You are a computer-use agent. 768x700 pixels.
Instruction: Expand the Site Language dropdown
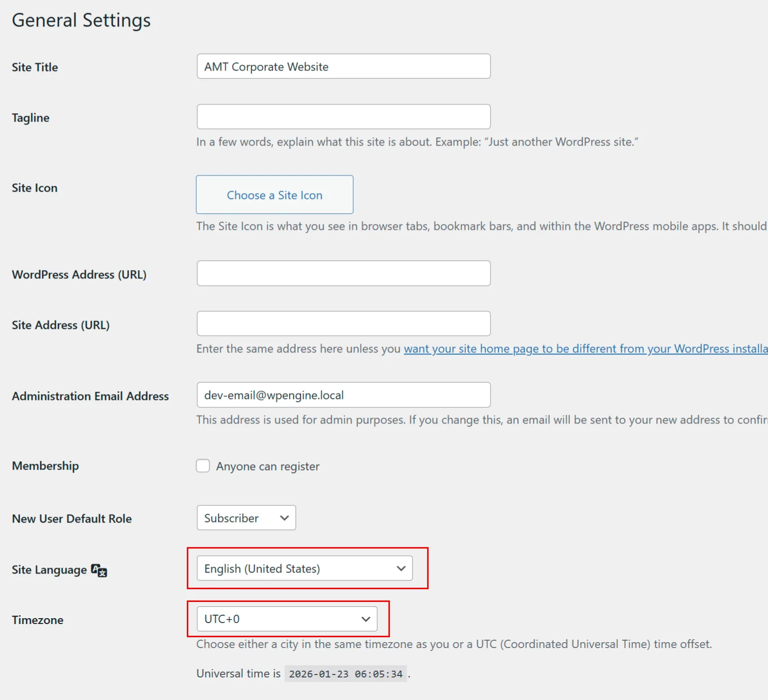(x=305, y=569)
